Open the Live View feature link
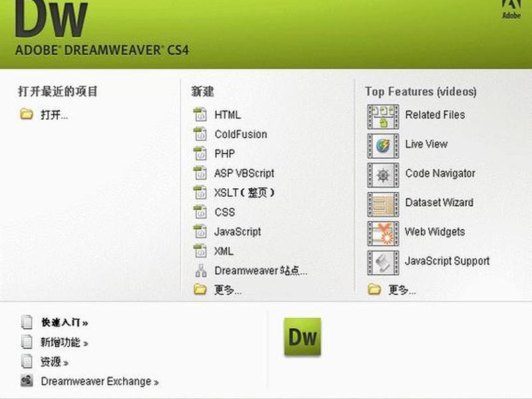Viewport: 532px width, 399px height. pos(426,144)
